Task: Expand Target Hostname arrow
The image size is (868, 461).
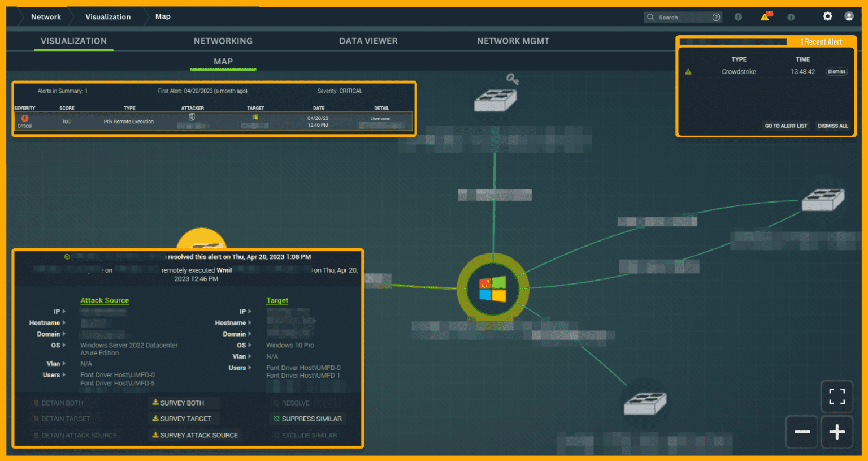Action: [250, 322]
